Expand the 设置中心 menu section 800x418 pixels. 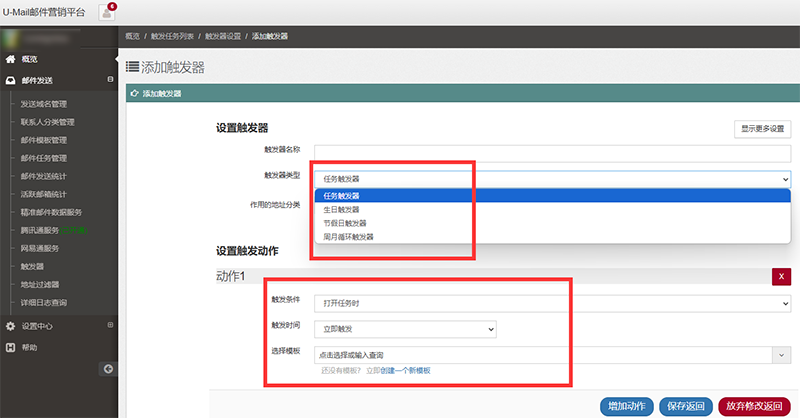[110, 326]
